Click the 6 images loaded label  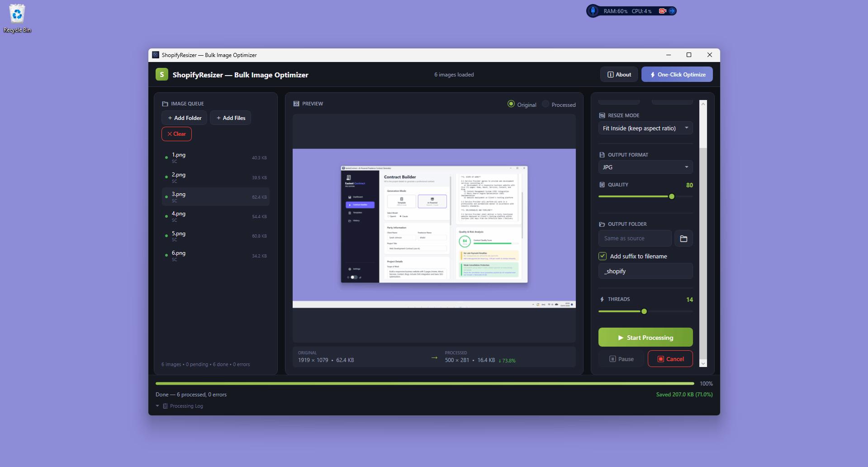click(454, 75)
